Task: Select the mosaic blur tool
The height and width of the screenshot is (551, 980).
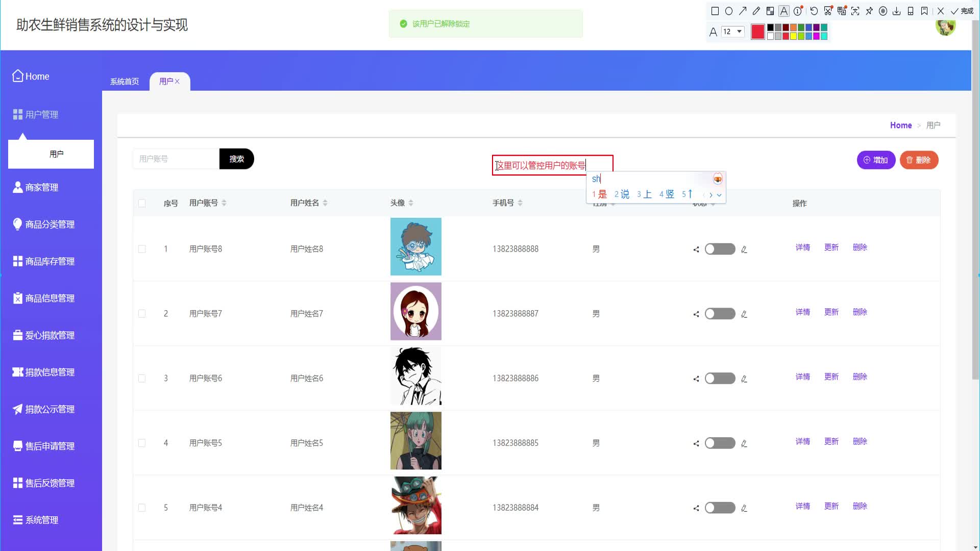Action: coord(771,11)
